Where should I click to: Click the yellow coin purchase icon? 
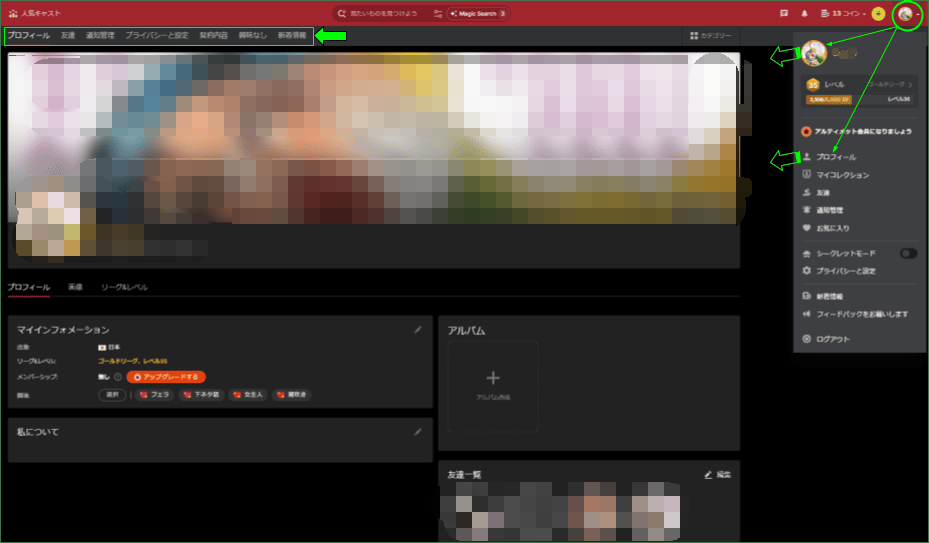point(878,13)
